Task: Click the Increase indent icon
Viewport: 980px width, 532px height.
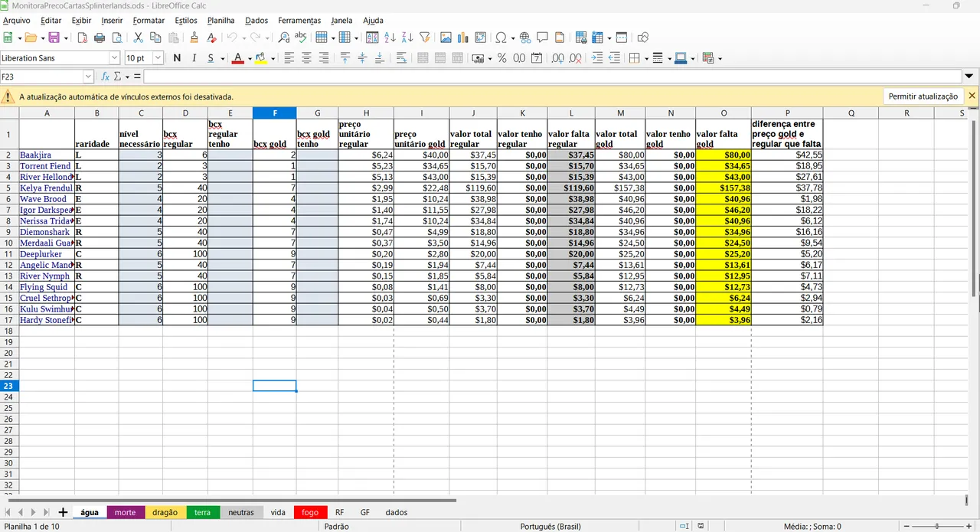Action: point(597,58)
